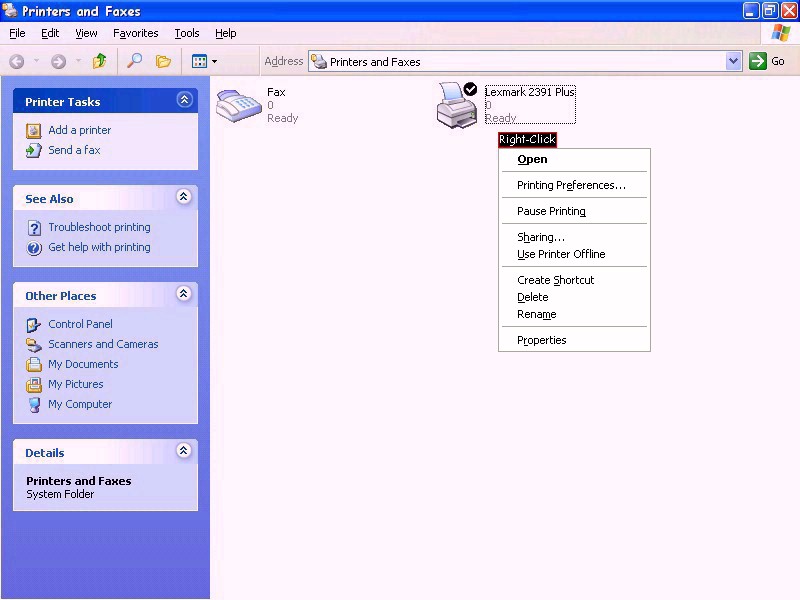Click the printer icon in Address bar
The width and height of the screenshot is (800, 600).
(319, 62)
